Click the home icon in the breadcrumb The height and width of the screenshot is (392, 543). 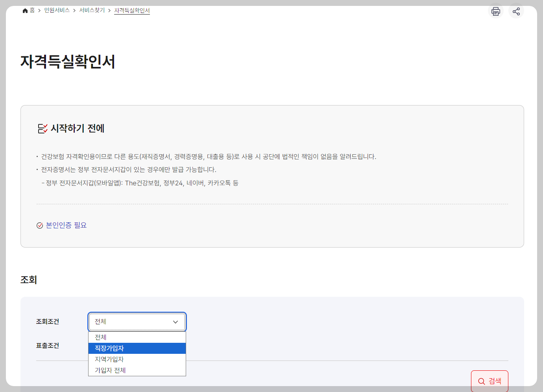[24, 10]
